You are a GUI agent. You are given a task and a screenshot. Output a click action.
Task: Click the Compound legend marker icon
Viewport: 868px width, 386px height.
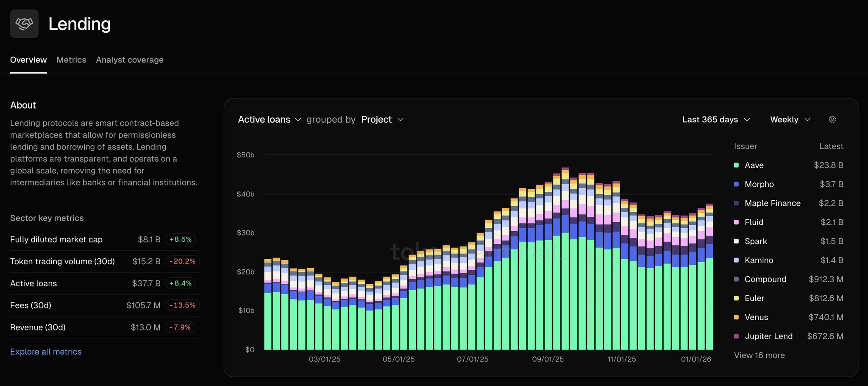tap(736, 280)
